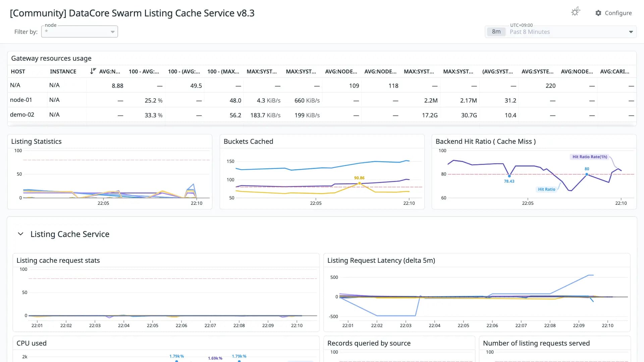The height and width of the screenshot is (362, 644).
Task: Click the dashboard title text
Action: pyautogui.click(x=132, y=13)
